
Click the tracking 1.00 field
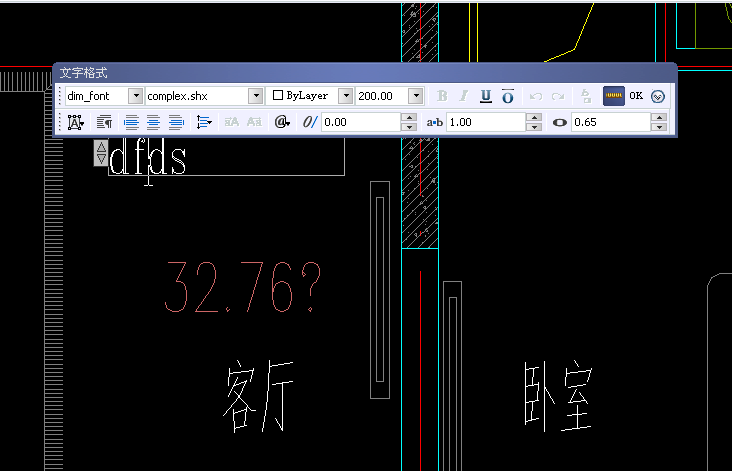coord(486,122)
